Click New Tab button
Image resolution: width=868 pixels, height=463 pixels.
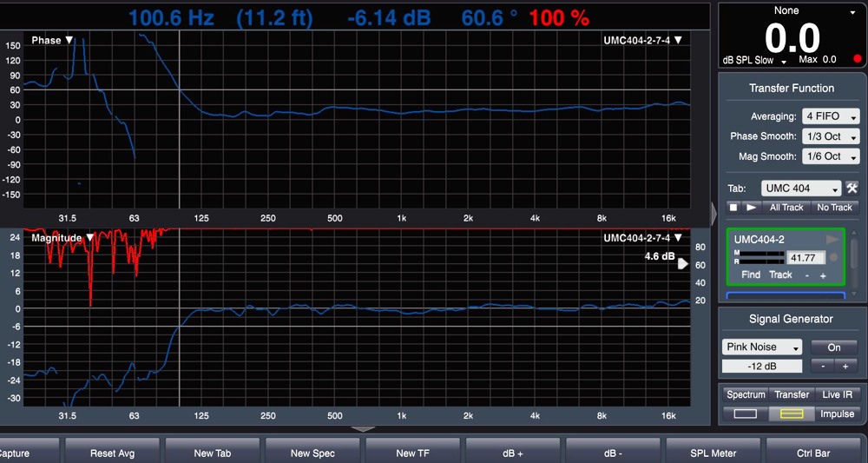pos(213,453)
